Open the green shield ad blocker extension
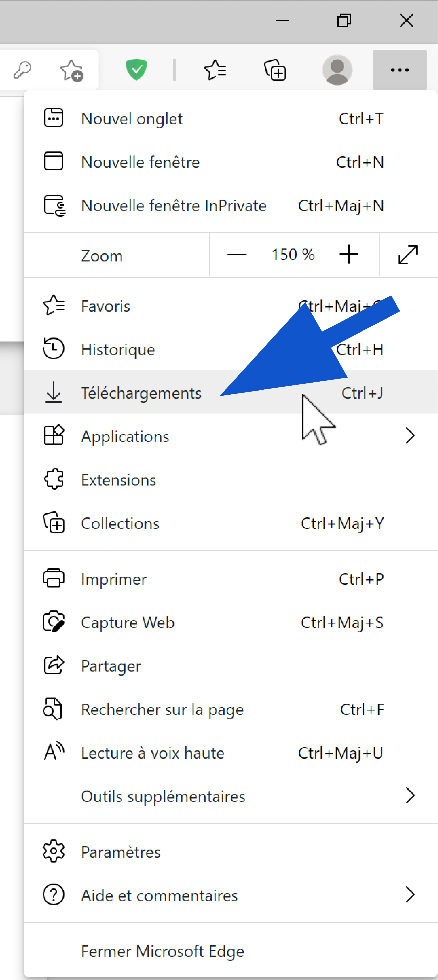The image size is (438, 980). pyautogui.click(x=137, y=70)
